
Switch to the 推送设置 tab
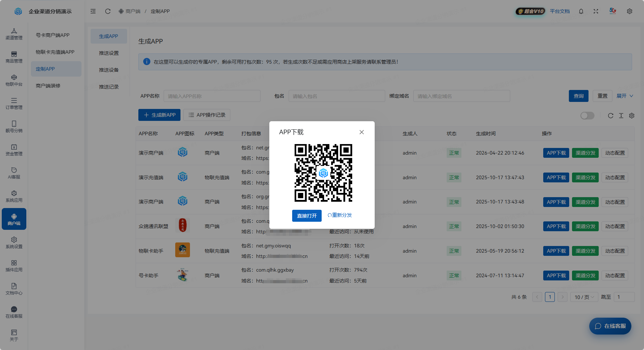point(109,53)
